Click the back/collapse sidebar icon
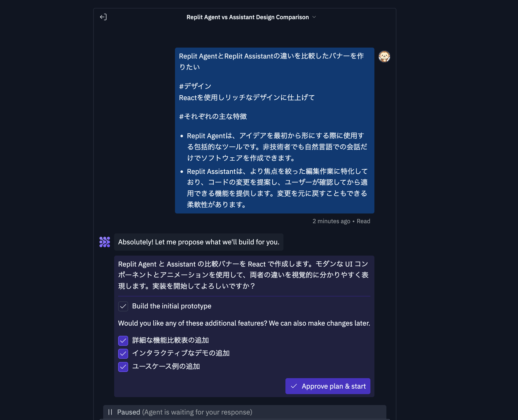The width and height of the screenshot is (518, 420). (x=103, y=17)
